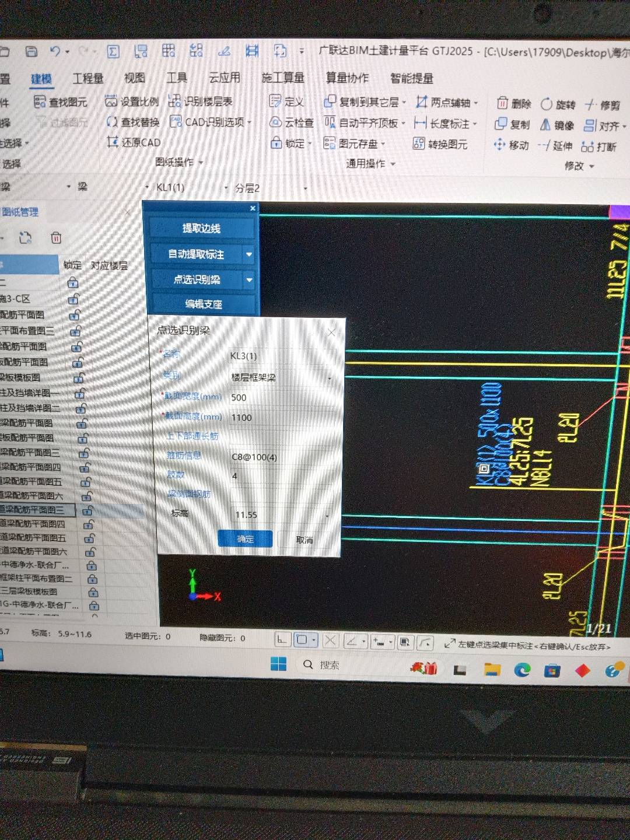Click 转换图元 convert element
630x840 pixels.
point(440,144)
